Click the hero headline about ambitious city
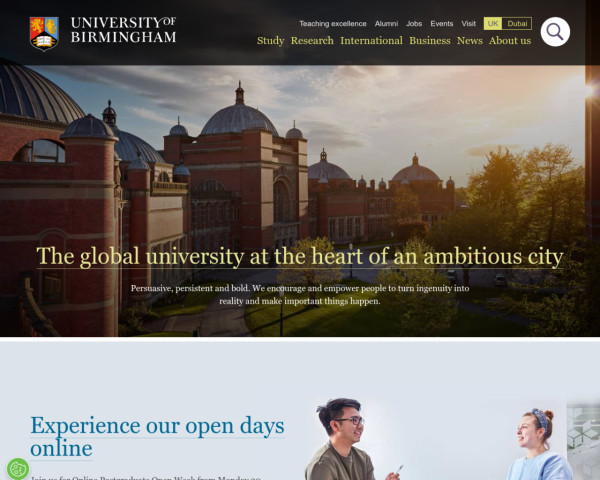This screenshot has height=480, width=600. [300, 256]
